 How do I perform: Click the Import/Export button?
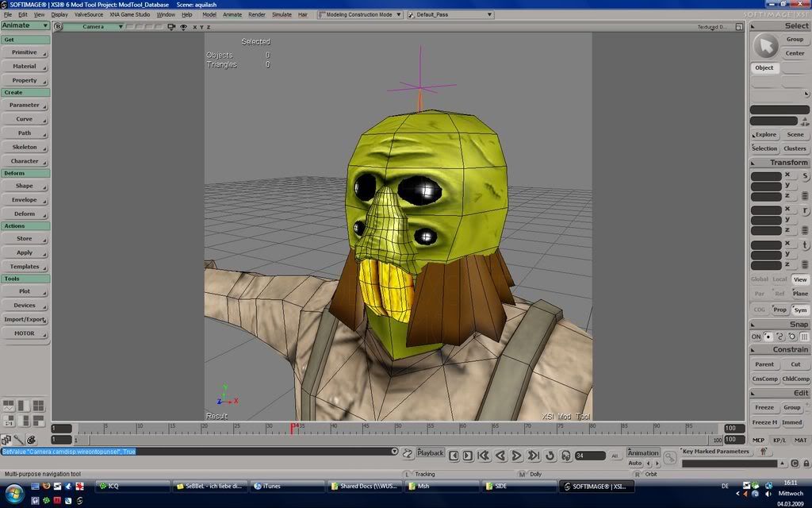(25, 320)
